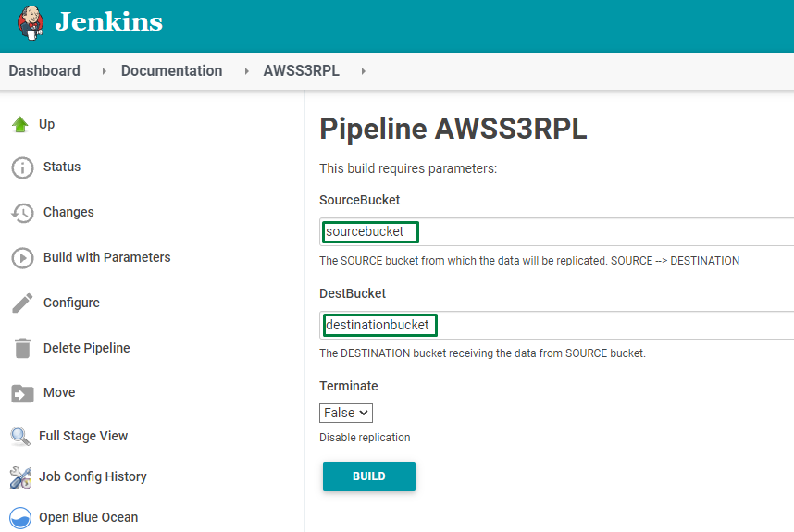Screen dimensions: 794x532
Task: Click the green Up arrow icon
Action: [20, 124]
